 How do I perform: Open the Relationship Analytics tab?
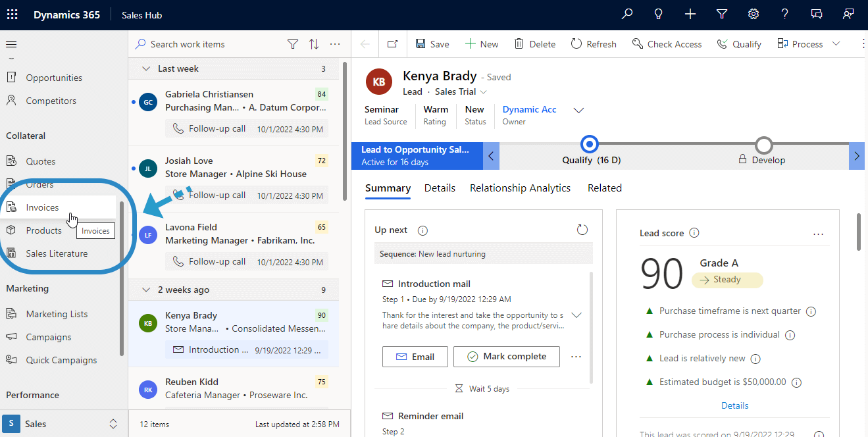(x=520, y=188)
